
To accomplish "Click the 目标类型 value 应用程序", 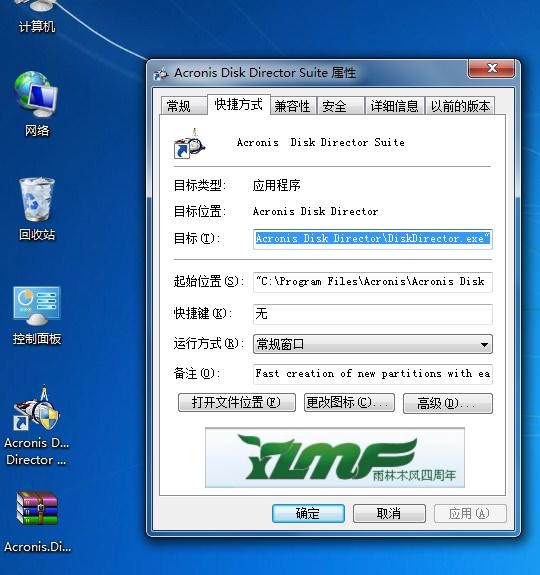I will pyautogui.click(x=276, y=185).
